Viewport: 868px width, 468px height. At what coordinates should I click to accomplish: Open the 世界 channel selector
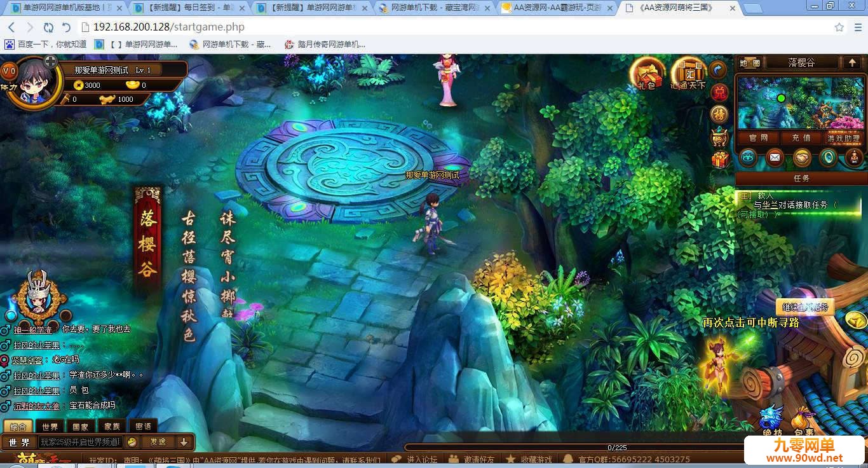pos(19,442)
